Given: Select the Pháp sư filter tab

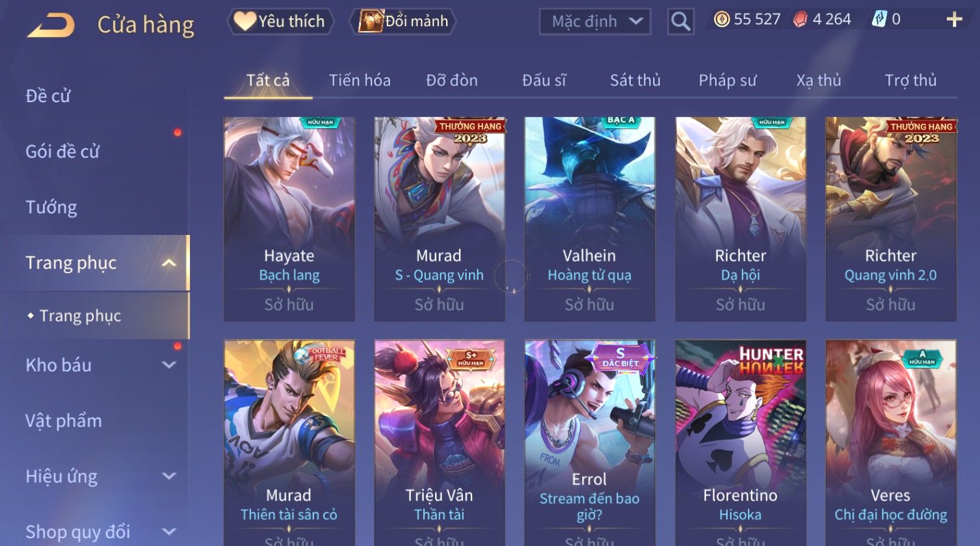Looking at the screenshot, I should pos(727,80).
